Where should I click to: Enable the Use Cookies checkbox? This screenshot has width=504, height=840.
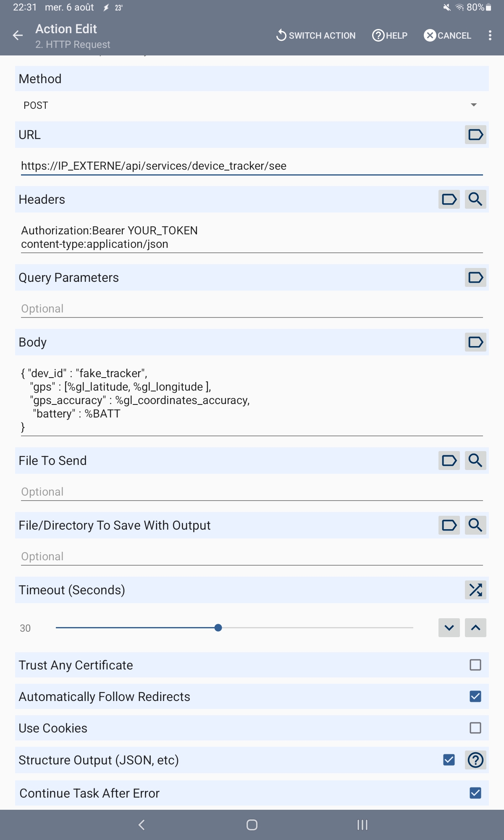[475, 728]
